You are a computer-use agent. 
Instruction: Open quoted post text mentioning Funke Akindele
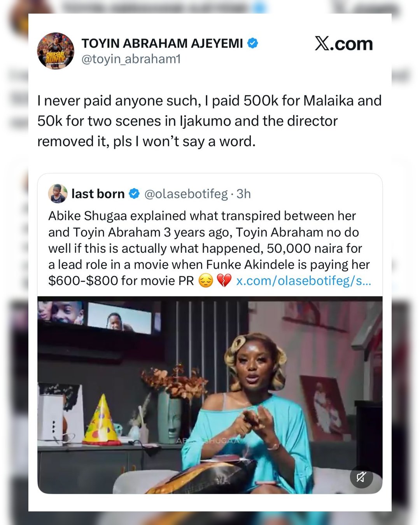pyautogui.click(x=209, y=248)
